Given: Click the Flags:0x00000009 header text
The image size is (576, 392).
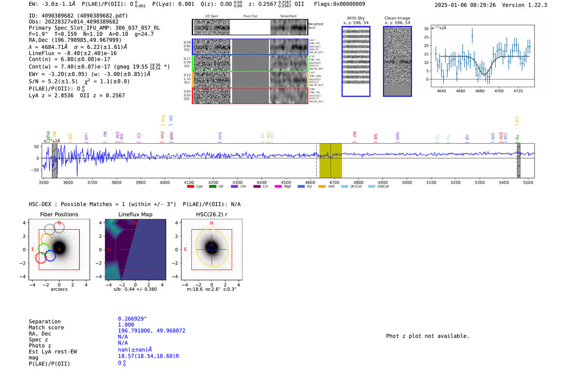Looking at the screenshot, I should [x=339, y=4].
